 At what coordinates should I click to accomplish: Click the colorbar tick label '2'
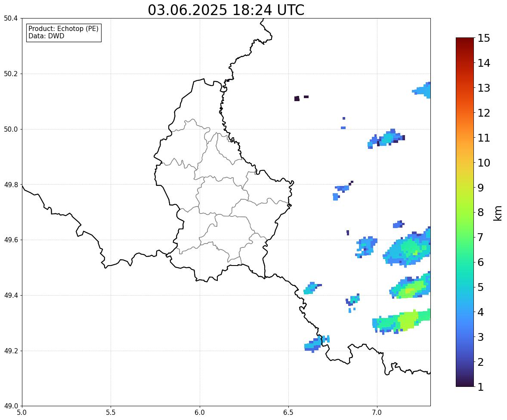pyautogui.click(x=481, y=362)
